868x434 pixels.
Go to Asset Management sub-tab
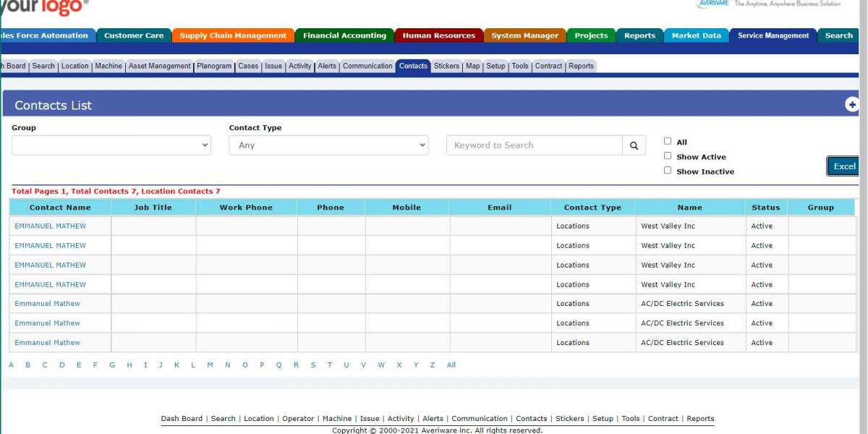tap(160, 66)
